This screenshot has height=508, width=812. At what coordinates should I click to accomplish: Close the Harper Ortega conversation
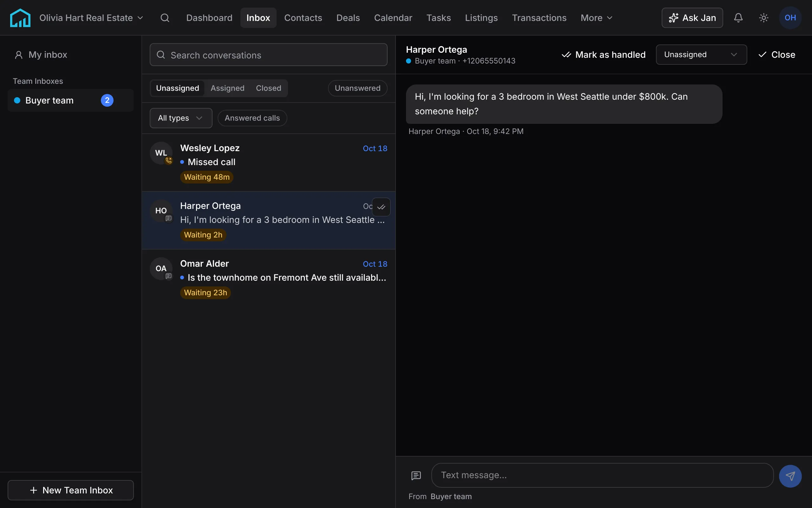click(x=777, y=54)
